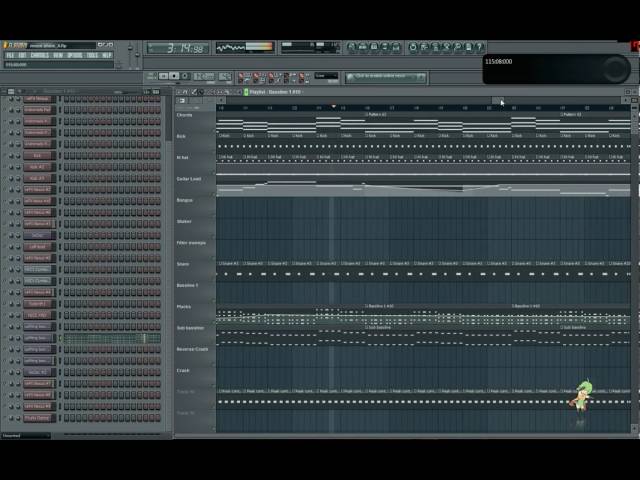Click the second icon in the undo toolbar group
Viewport: 640px width, 480px height.
coord(424,47)
